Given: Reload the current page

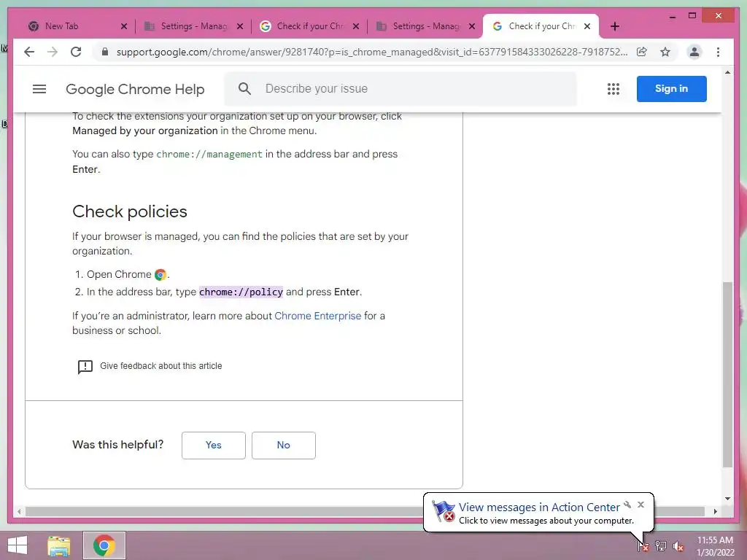Looking at the screenshot, I should click(76, 52).
